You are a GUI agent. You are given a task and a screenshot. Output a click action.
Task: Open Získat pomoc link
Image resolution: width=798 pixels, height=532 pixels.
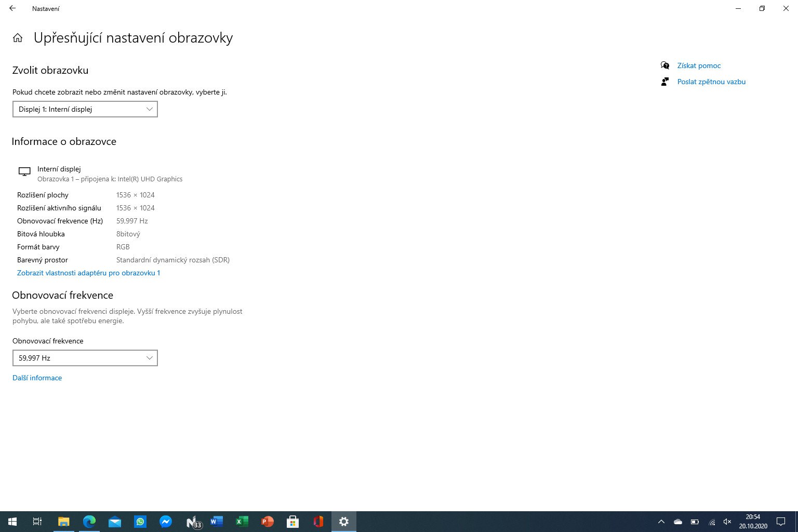click(x=699, y=65)
